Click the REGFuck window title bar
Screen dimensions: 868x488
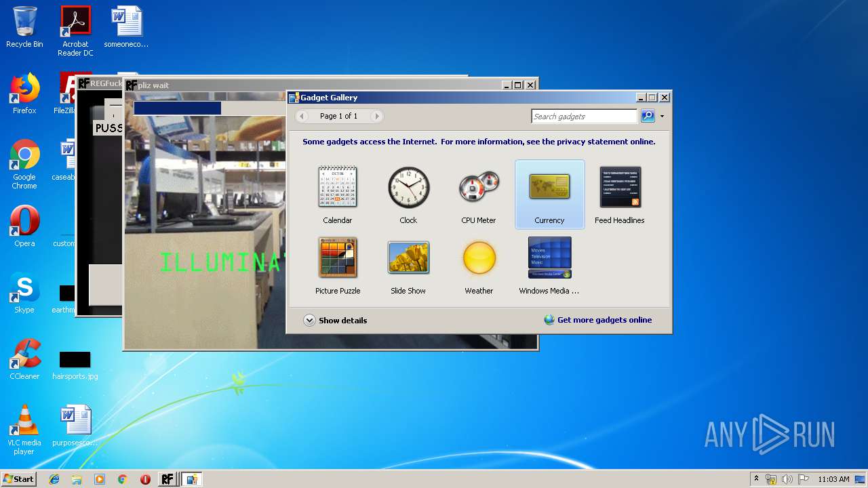[x=100, y=83]
